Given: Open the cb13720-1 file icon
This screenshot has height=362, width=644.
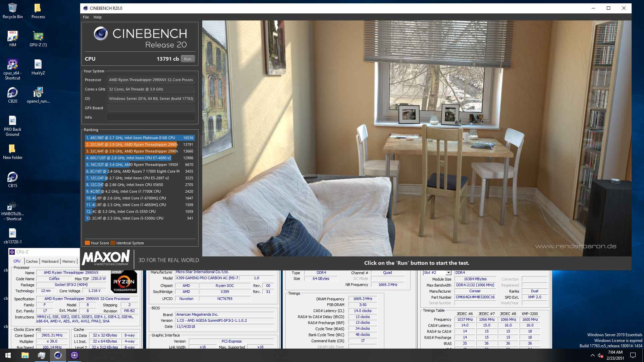Looking at the screenshot, I should 12,236.
